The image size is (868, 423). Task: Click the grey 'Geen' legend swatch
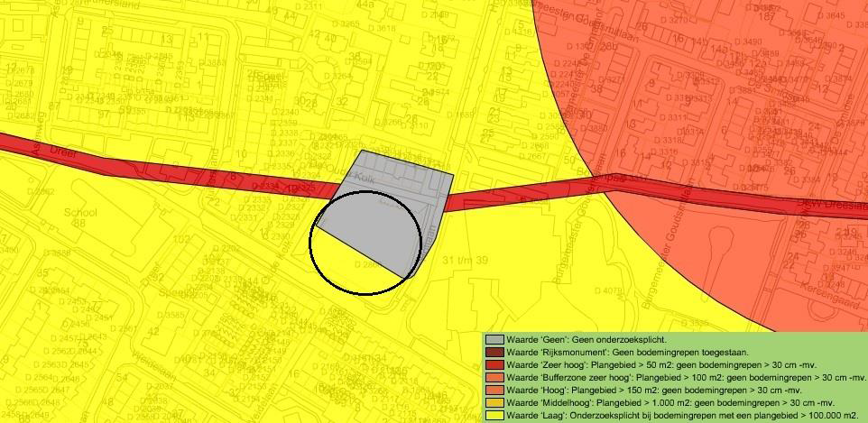pos(494,340)
